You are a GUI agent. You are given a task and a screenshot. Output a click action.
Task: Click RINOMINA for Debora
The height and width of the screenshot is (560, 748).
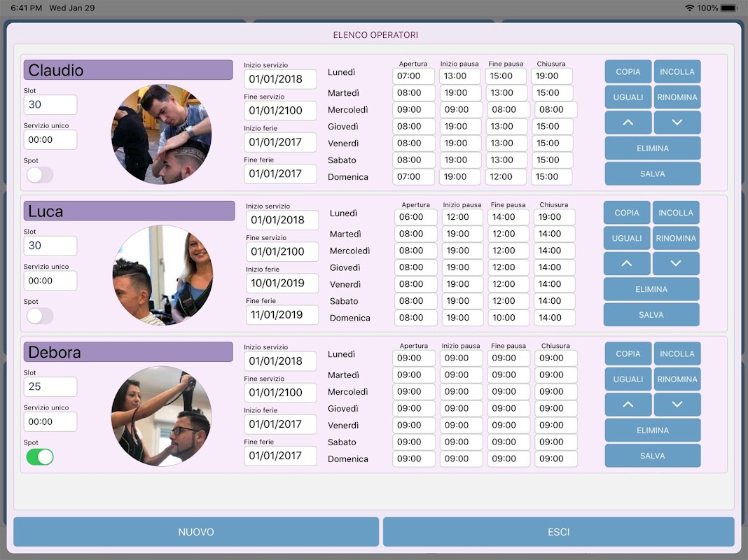tap(677, 379)
